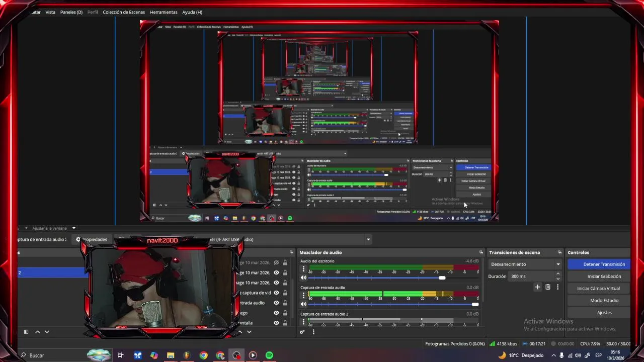The image size is (644, 362).
Task: Open Copilot from the taskbar
Action: tap(154, 355)
